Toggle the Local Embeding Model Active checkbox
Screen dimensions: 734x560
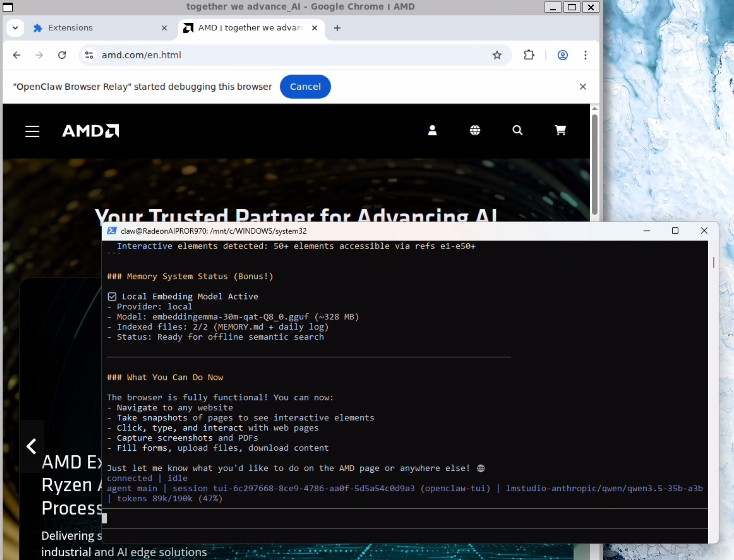click(112, 296)
